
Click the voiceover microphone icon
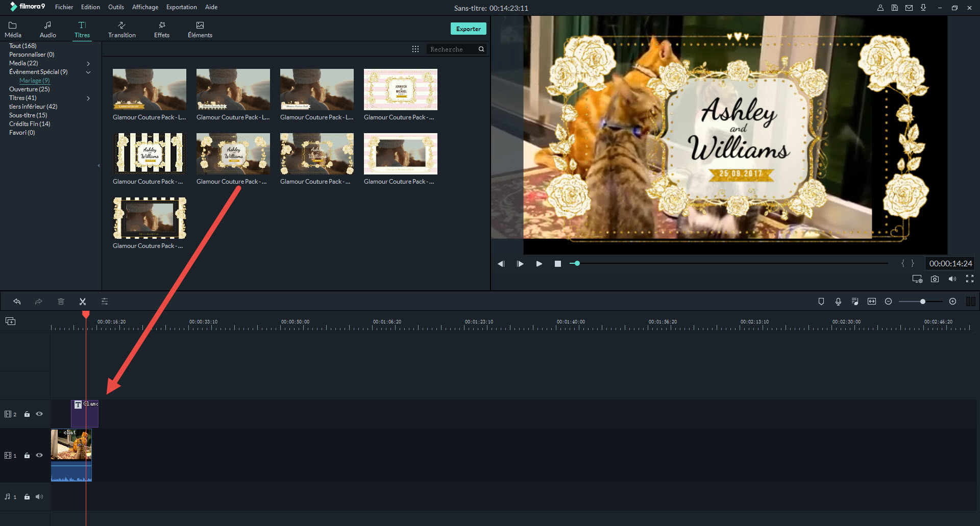pyautogui.click(x=838, y=302)
